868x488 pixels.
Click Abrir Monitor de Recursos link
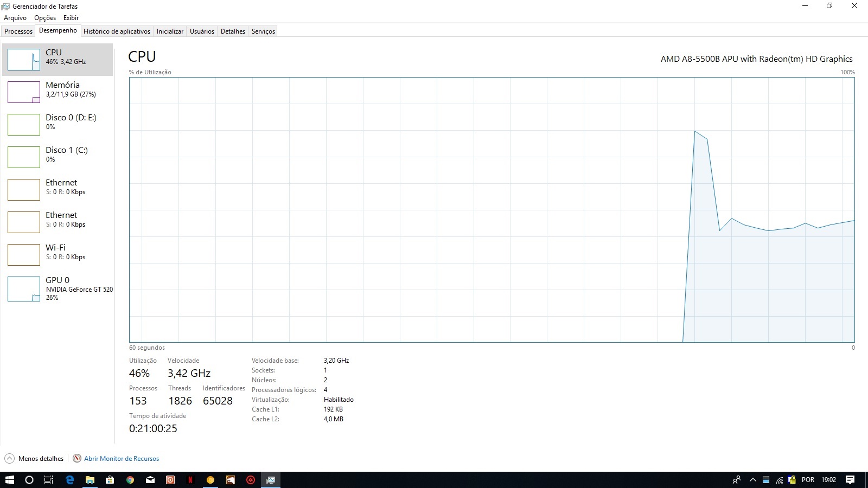click(x=122, y=459)
